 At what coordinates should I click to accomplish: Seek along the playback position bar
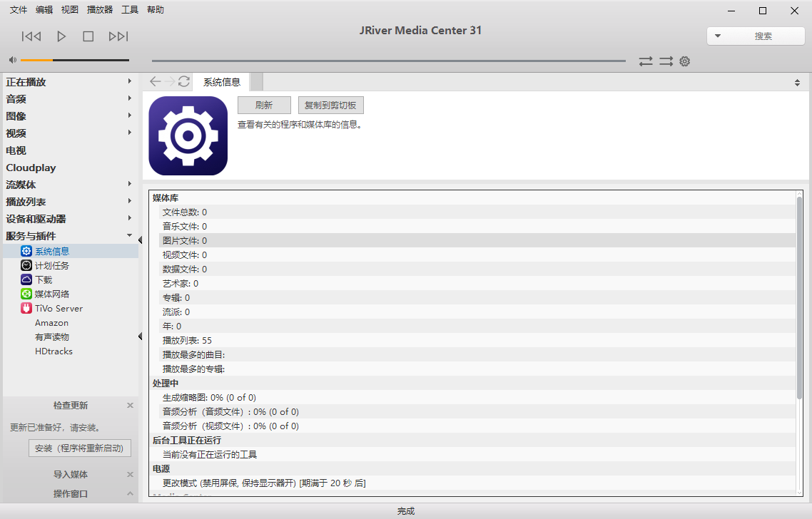point(388,61)
